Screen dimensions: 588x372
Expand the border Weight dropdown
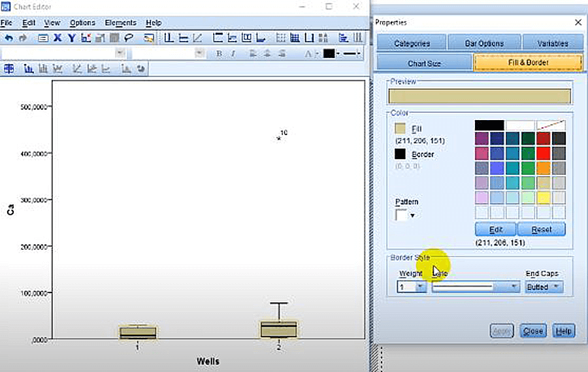click(421, 287)
